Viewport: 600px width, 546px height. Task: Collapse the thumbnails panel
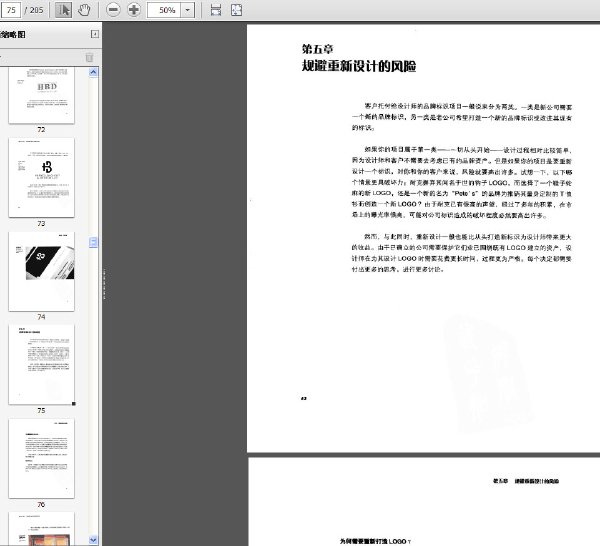pos(95,34)
